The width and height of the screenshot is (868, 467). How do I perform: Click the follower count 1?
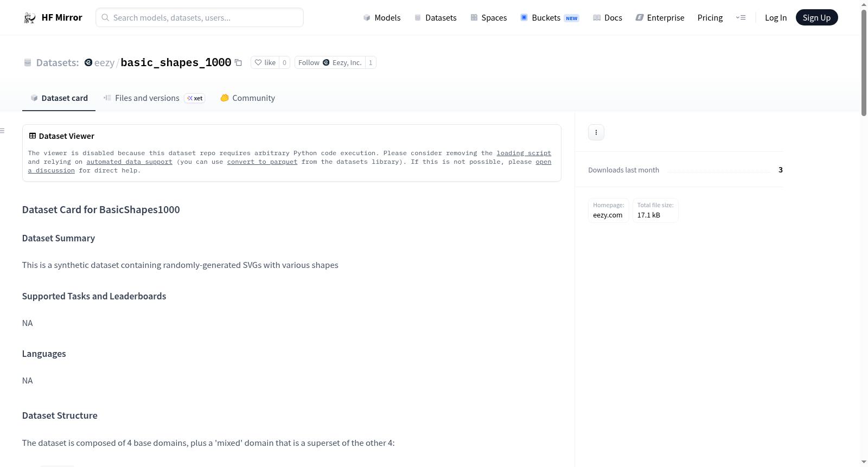(371, 62)
